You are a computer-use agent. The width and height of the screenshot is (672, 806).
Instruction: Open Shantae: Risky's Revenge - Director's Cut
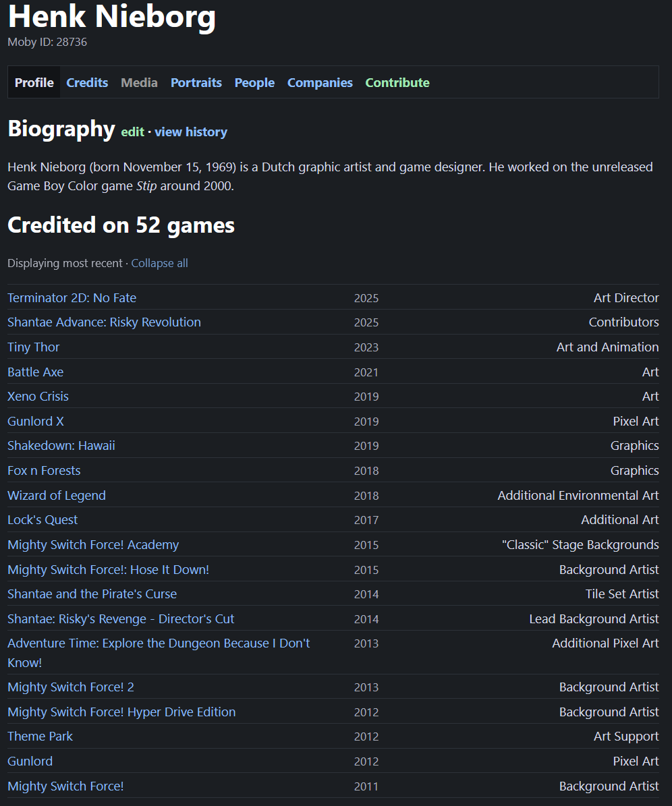point(121,618)
